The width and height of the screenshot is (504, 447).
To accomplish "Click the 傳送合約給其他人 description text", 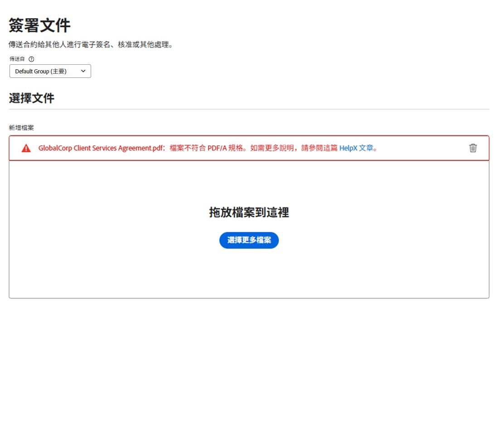I will [90, 45].
